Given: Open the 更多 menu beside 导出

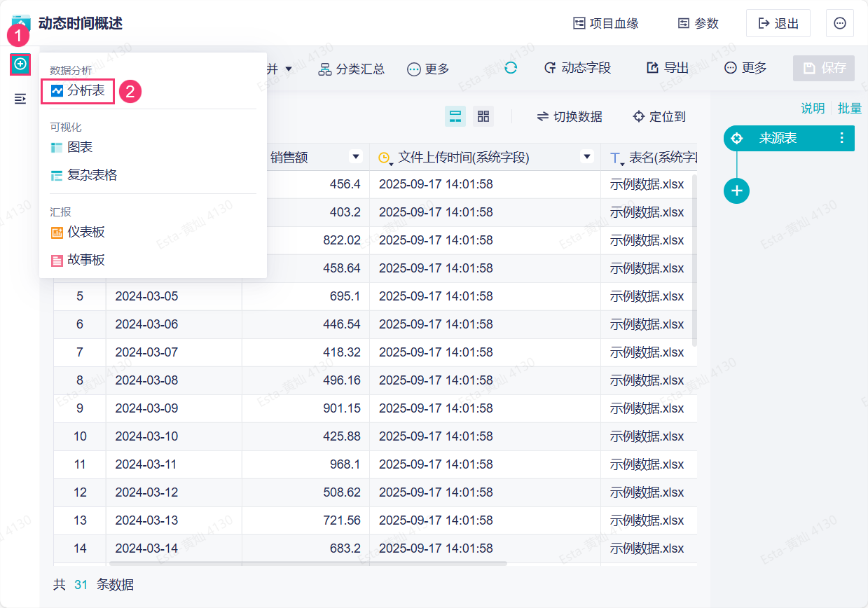Looking at the screenshot, I should 745,68.
